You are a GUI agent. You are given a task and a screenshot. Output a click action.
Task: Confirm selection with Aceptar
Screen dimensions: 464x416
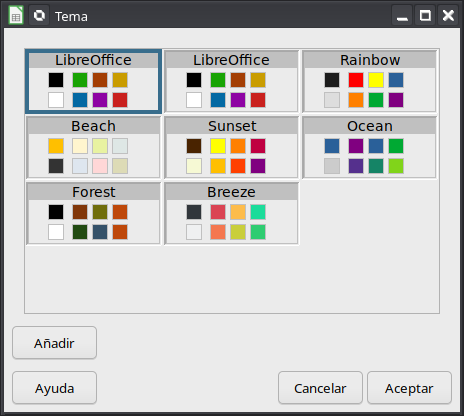click(x=409, y=388)
